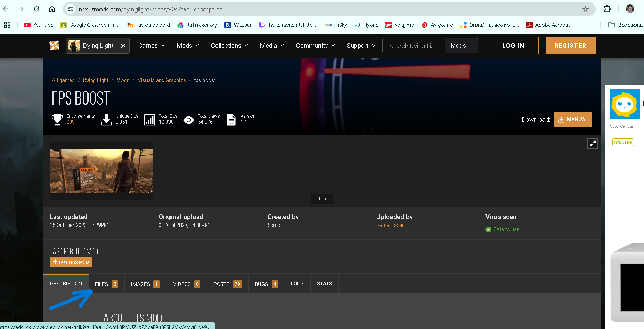Open Twitch bookmark
This screenshot has height=329, width=644.
(x=288, y=25)
